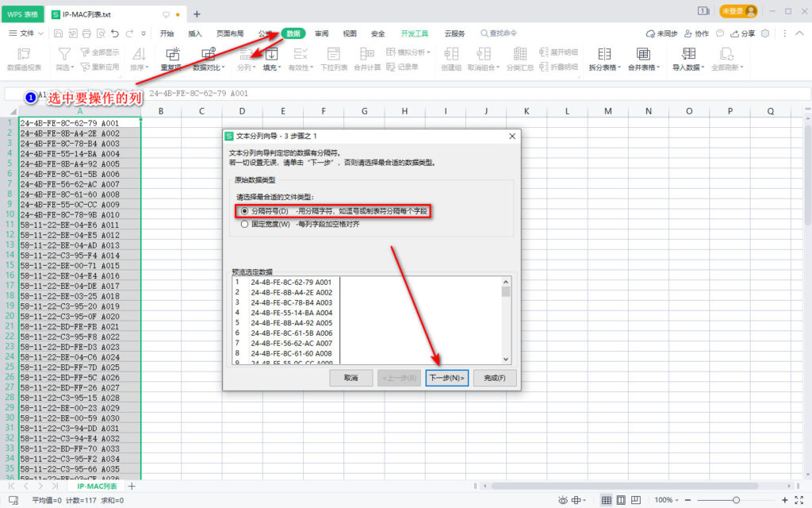Add a new sheet with plus button

(x=132, y=486)
